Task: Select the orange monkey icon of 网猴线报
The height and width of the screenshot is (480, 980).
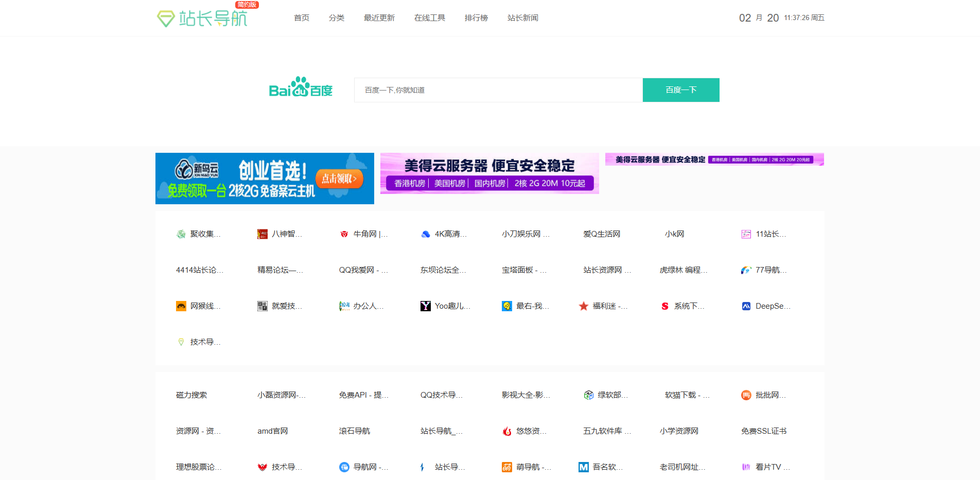Action: click(x=181, y=306)
